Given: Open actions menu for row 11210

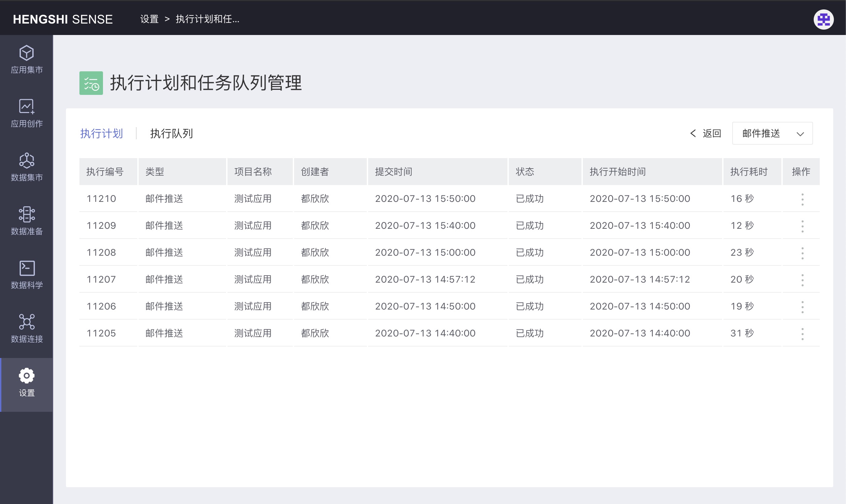Looking at the screenshot, I should (802, 200).
